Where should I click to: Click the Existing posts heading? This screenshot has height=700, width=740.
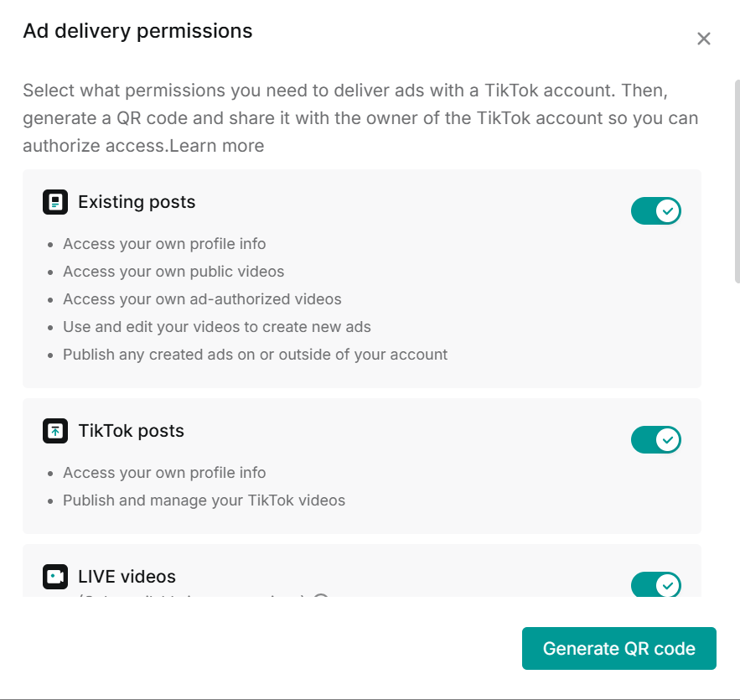pos(137,202)
